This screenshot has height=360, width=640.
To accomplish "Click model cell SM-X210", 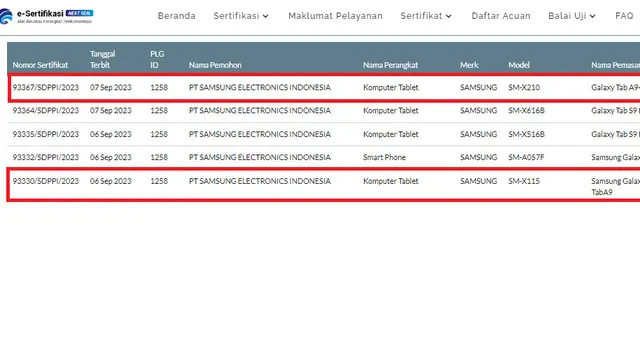I will (x=524, y=87).
